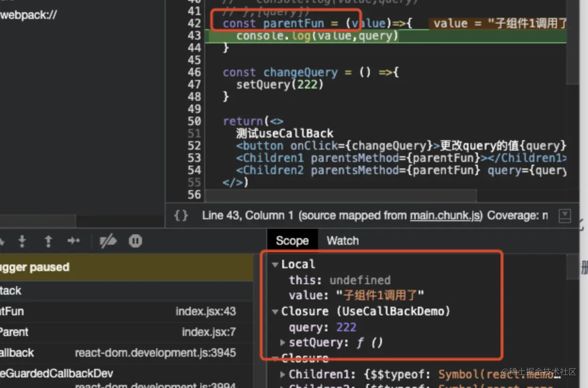Expand the setQuery function entry

[283, 342]
